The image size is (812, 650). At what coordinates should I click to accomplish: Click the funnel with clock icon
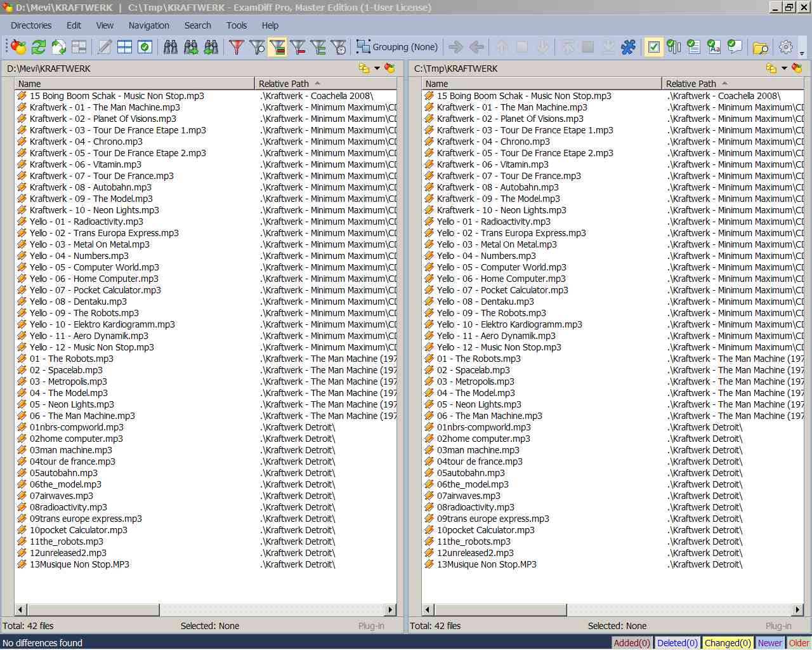click(x=339, y=47)
